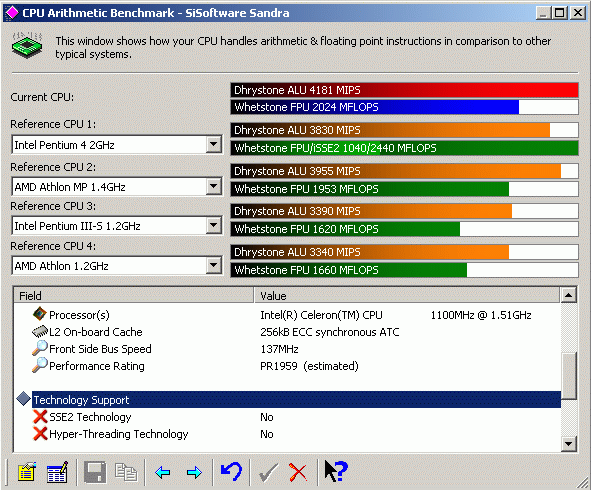The image size is (591, 490).
Task: Go back with the left arrow
Action: pos(162,472)
